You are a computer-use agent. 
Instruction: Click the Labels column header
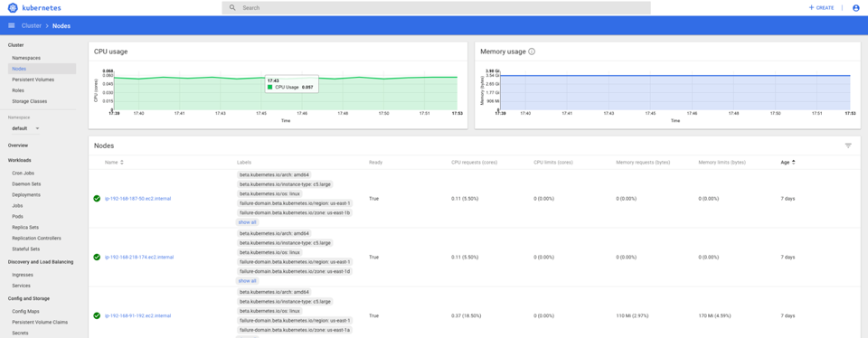[243, 163]
